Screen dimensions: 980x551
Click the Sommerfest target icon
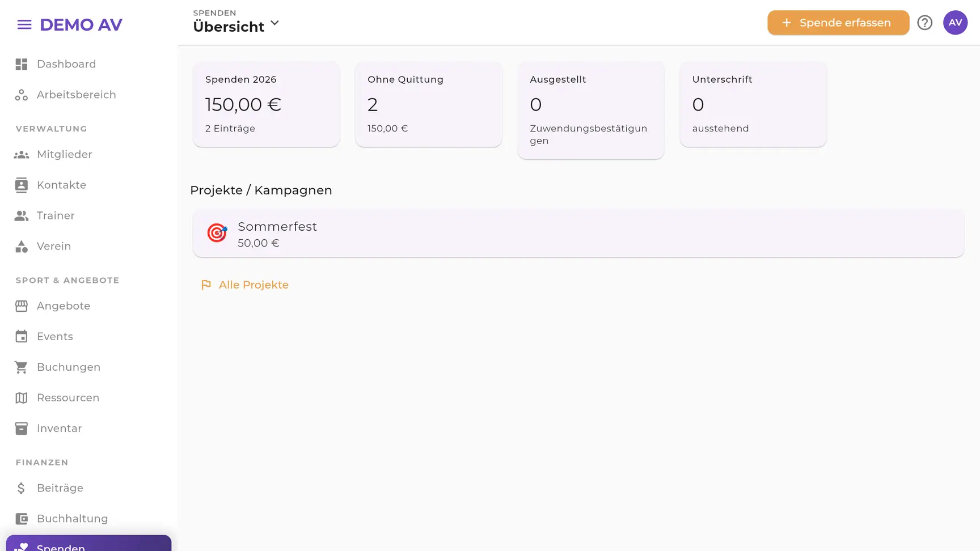coord(217,232)
